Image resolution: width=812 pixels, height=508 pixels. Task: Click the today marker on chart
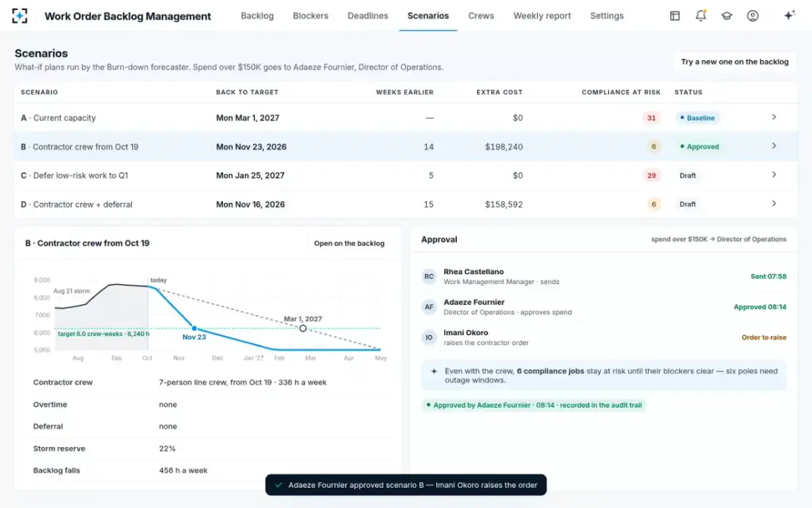(158, 280)
